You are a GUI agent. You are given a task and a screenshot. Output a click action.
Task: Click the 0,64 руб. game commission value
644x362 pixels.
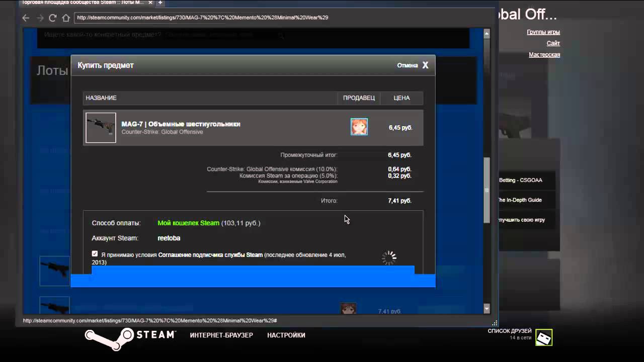tap(400, 169)
